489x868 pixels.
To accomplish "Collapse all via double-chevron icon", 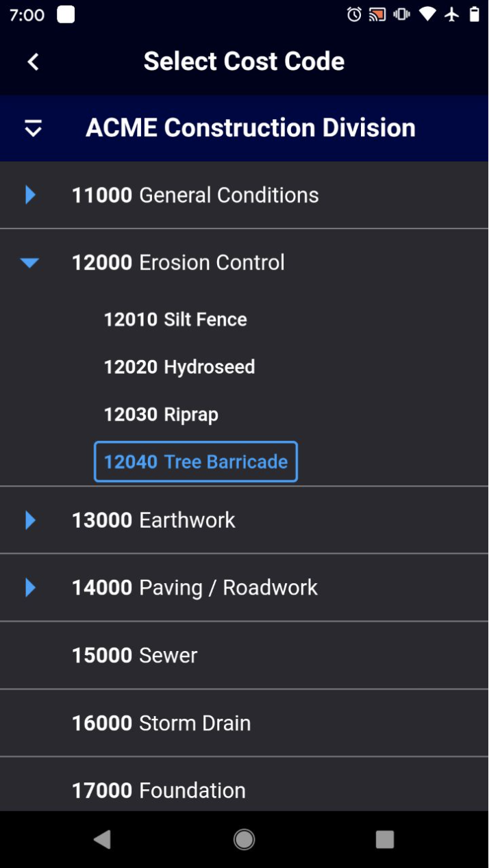I will pos(33,128).
